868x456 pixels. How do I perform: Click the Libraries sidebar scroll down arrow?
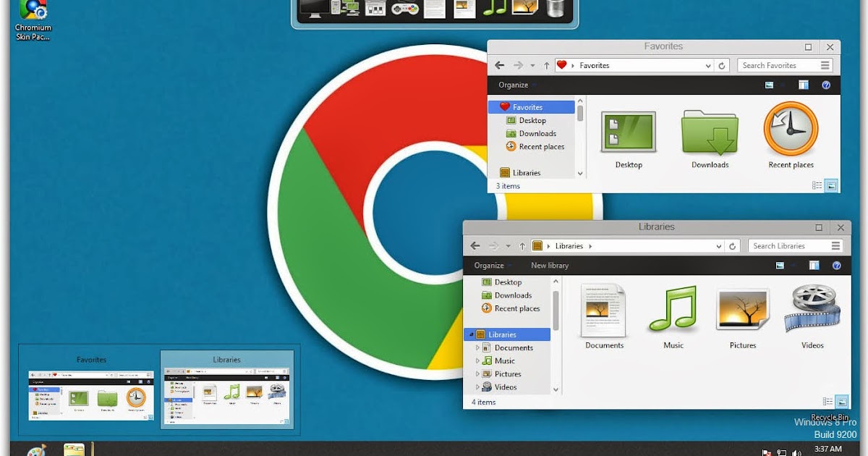[556, 389]
